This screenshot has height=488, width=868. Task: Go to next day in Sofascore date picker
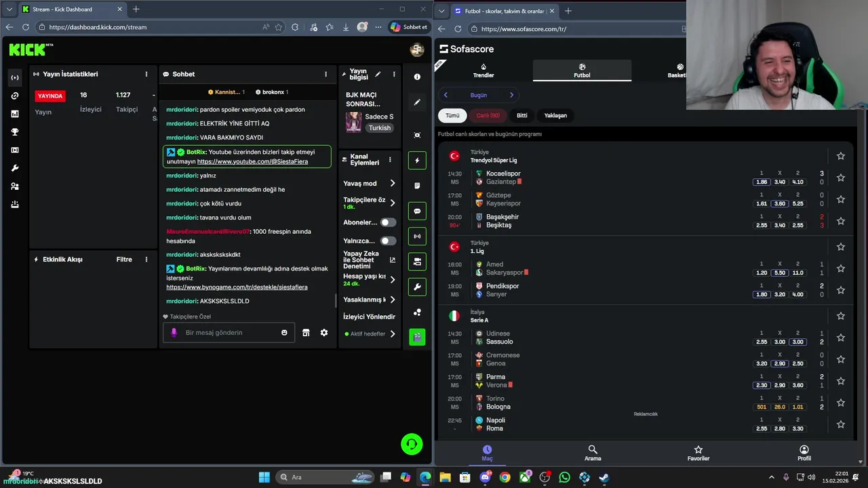(x=511, y=95)
